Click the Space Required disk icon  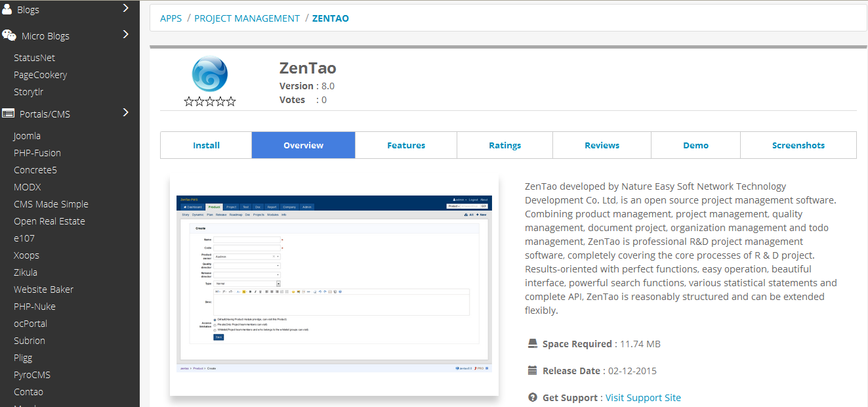(533, 343)
